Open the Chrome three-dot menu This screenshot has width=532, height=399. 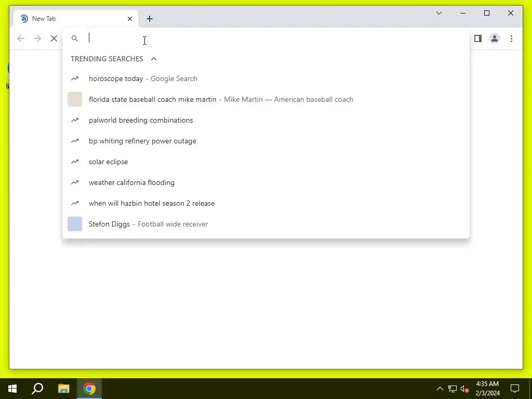tap(511, 38)
